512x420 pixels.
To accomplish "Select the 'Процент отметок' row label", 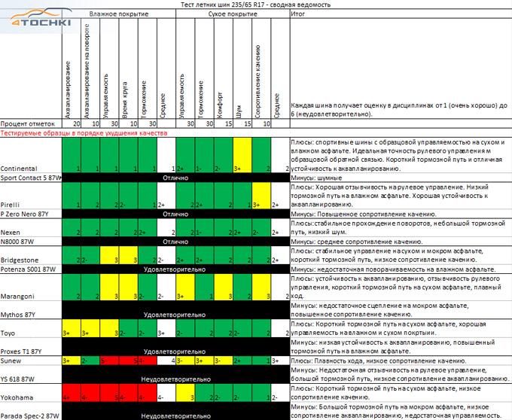I will (x=27, y=123).
